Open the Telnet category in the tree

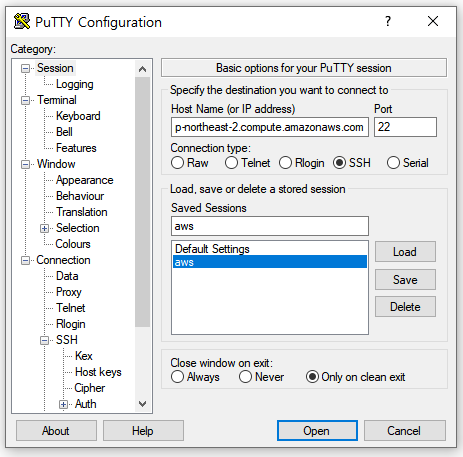71,308
